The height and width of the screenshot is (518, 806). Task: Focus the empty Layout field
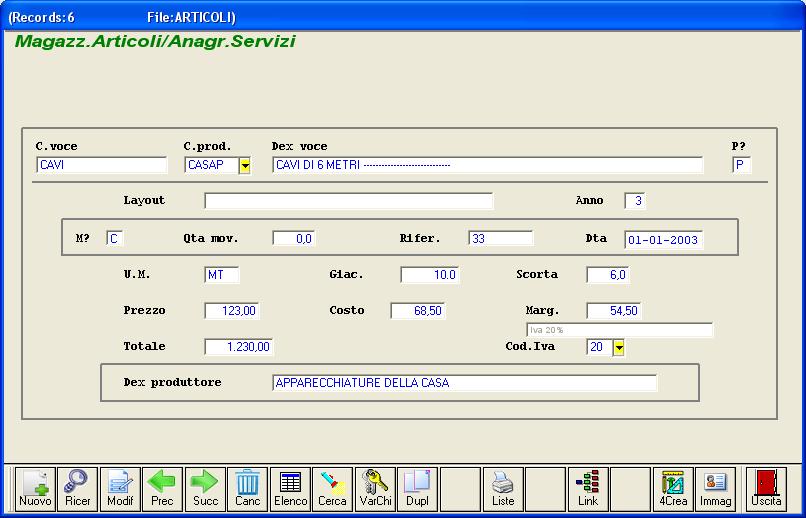[x=349, y=201]
